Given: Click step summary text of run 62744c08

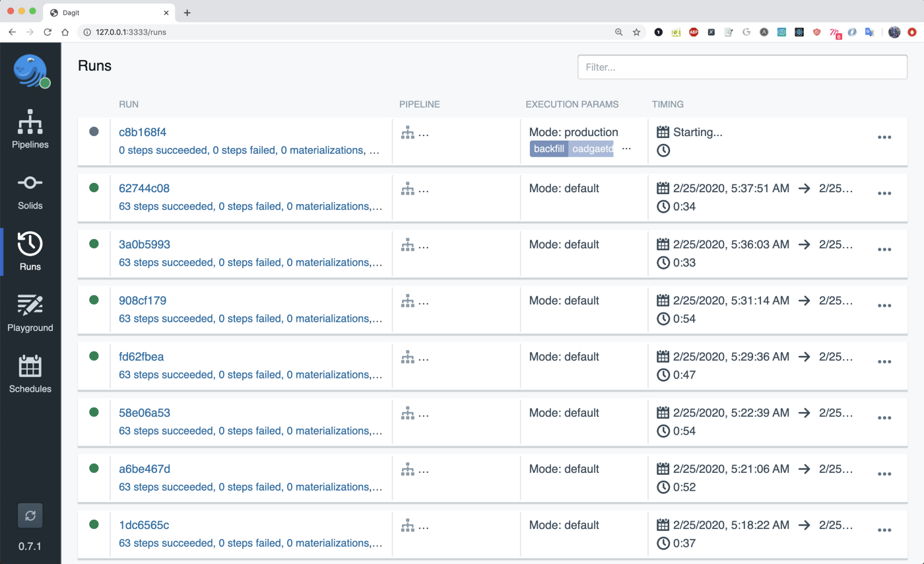Looking at the screenshot, I should click(x=250, y=206).
